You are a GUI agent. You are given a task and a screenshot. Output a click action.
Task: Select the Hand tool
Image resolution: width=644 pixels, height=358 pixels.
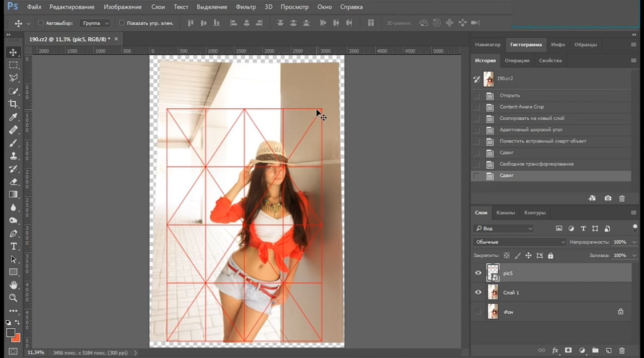(13, 285)
